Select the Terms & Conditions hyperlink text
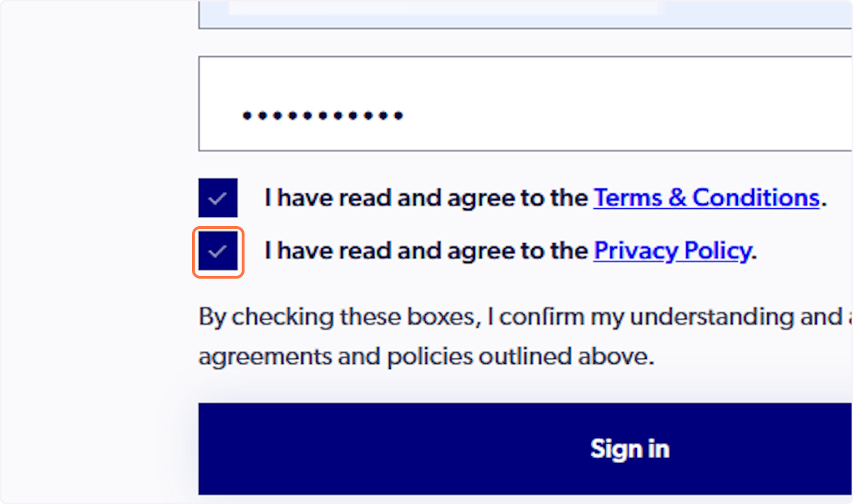 click(x=707, y=198)
